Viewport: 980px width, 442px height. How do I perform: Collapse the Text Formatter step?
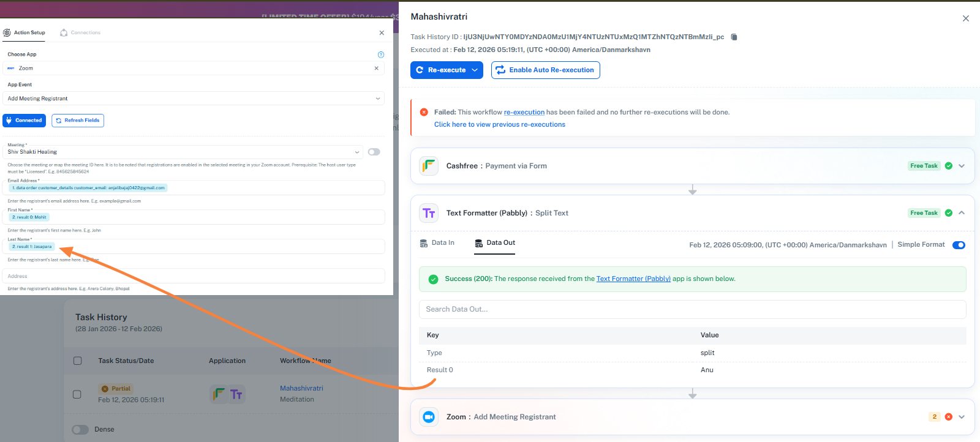[962, 213]
